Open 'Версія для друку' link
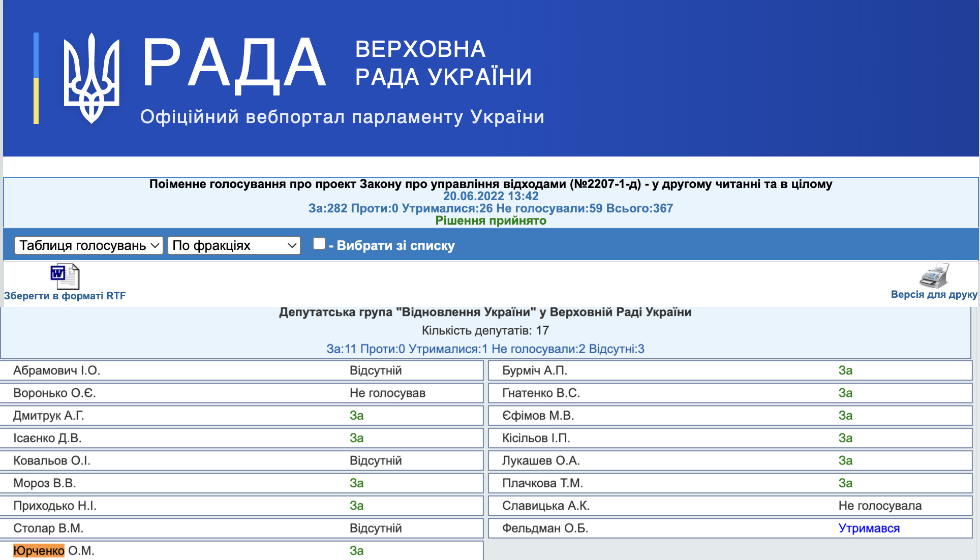This screenshot has width=980, height=560. 934,294
